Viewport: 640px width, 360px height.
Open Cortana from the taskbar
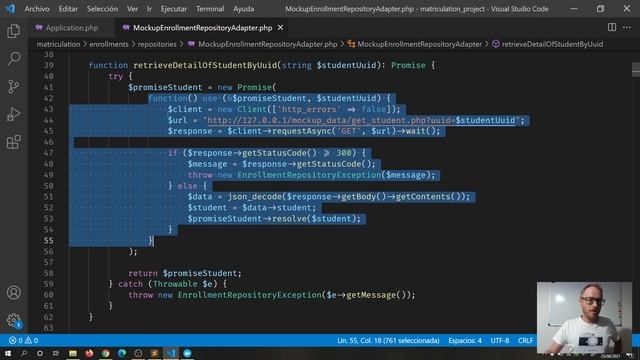point(40,353)
